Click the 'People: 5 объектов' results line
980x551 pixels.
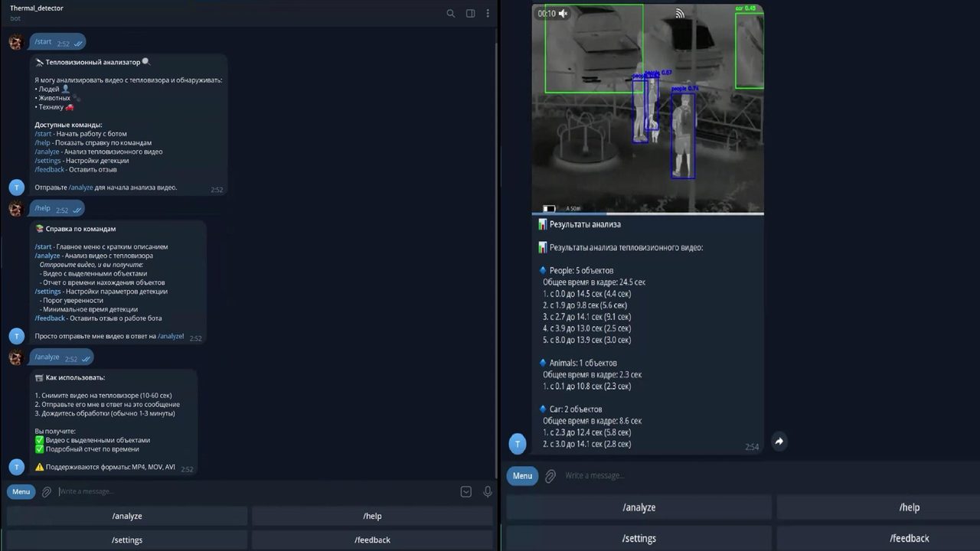pyautogui.click(x=581, y=271)
